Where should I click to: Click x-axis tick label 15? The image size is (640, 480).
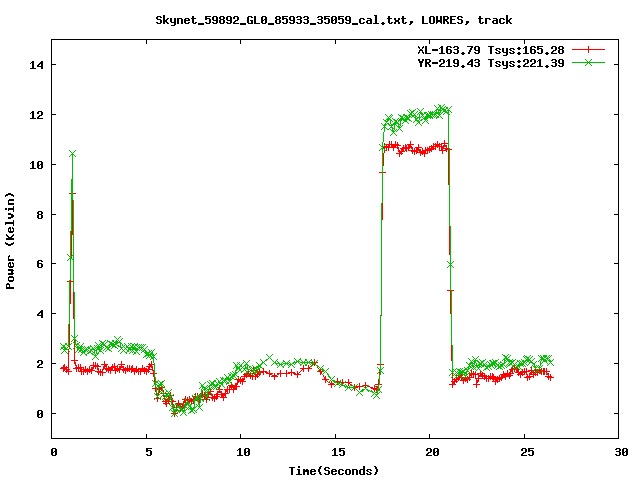338,452
